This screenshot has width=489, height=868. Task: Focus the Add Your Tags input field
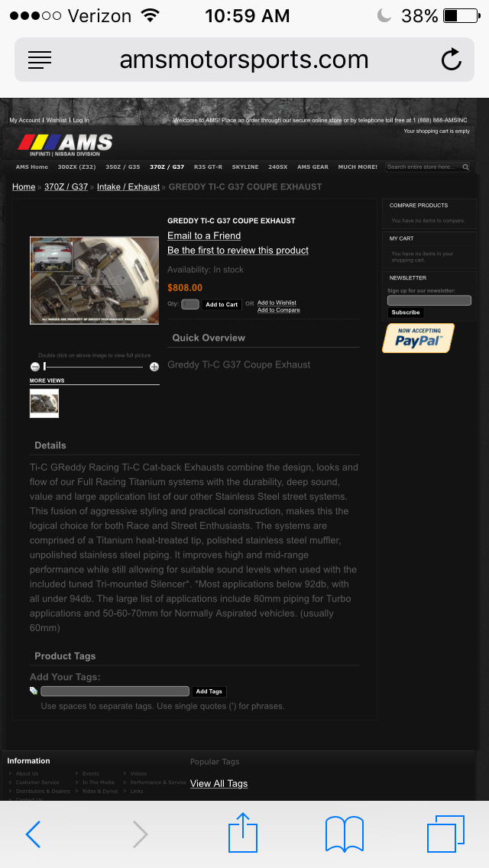115,691
